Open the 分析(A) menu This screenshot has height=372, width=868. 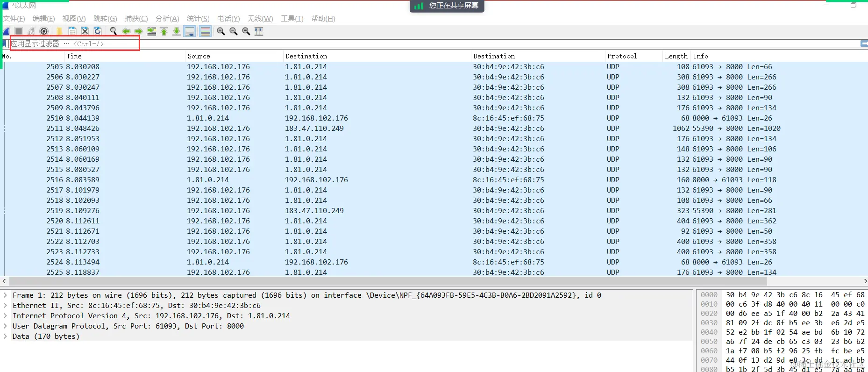pyautogui.click(x=167, y=19)
